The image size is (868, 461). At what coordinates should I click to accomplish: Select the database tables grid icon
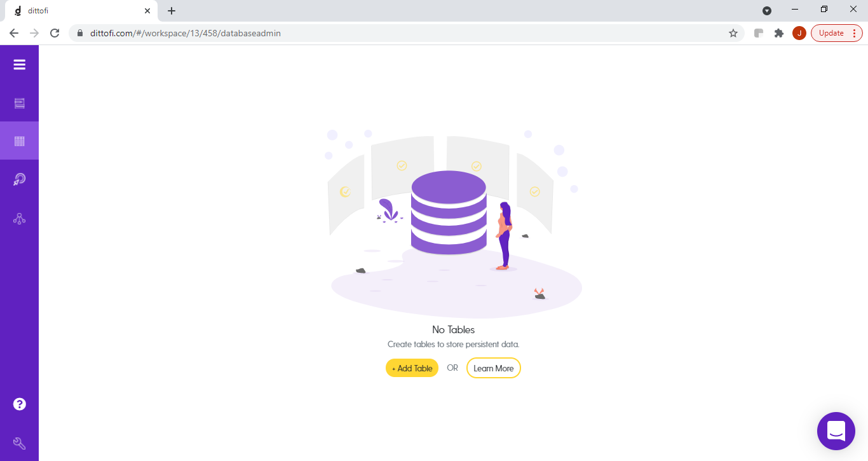point(20,141)
